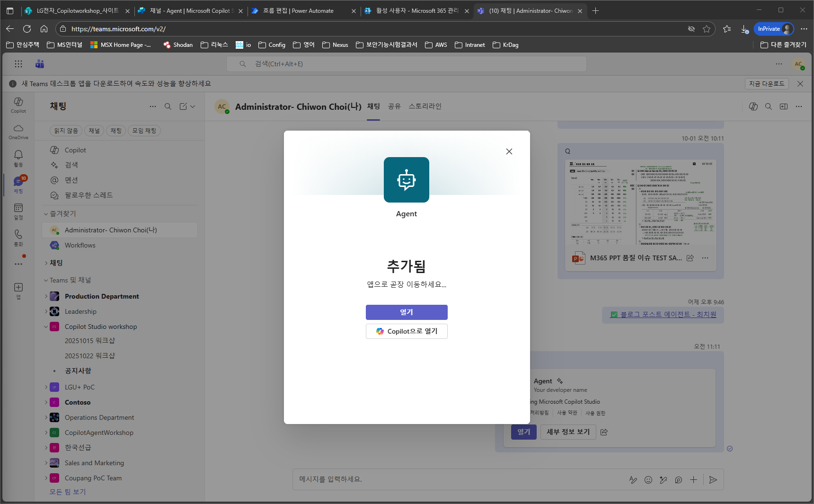
Task: Switch to the Power Automate browser tab
Action: (303, 11)
